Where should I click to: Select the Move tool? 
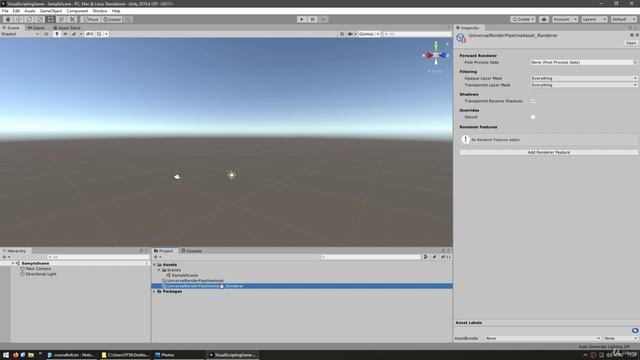click(18, 19)
